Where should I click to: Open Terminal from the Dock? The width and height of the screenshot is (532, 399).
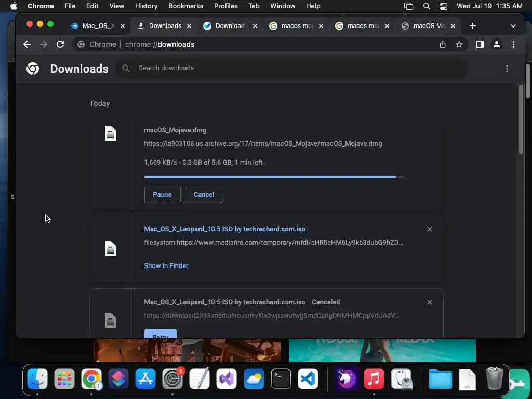tap(281, 379)
